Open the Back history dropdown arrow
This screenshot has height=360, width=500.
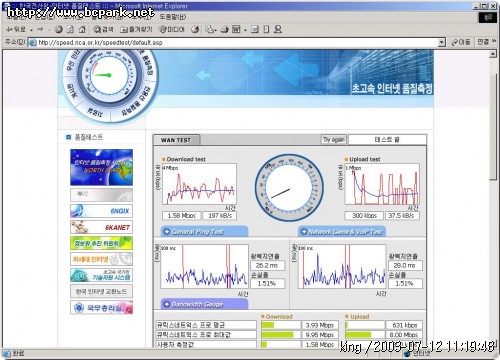(x=31, y=30)
